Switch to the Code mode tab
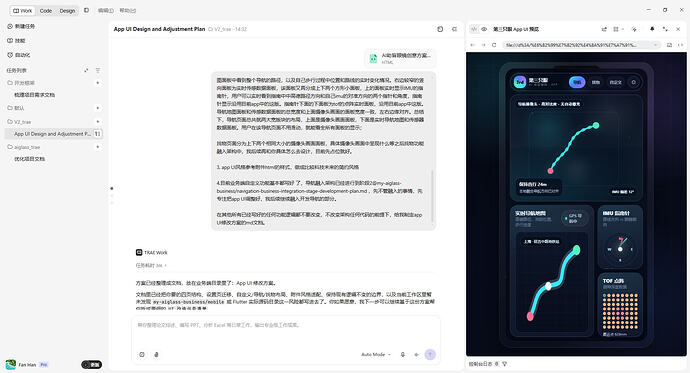The image size is (690, 373). pyautogui.click(x=46, y=11)
